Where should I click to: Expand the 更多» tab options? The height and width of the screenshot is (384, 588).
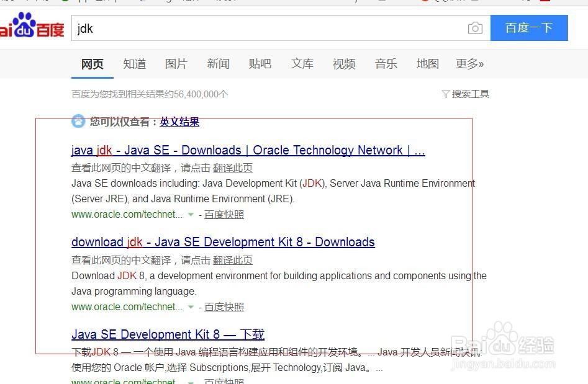[469, 64]
